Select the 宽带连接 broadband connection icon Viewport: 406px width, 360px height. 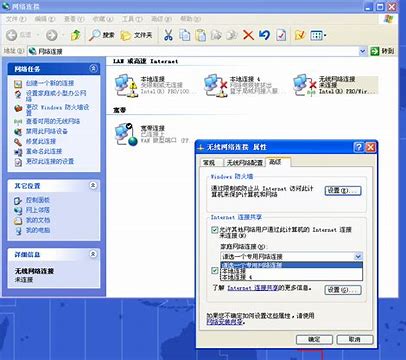point(126,134)
